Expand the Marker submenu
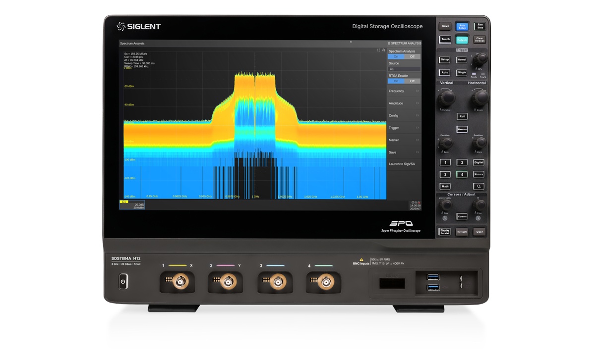The width and height of the screenshot is (595, 364). tap(404, 140)
